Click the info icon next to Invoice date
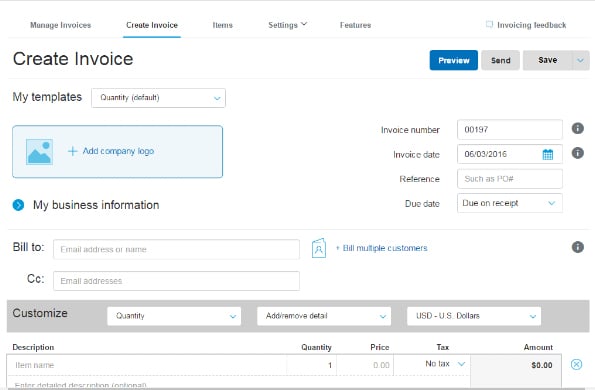The width and height of the screenshot is (595, 390). point(578,153)
